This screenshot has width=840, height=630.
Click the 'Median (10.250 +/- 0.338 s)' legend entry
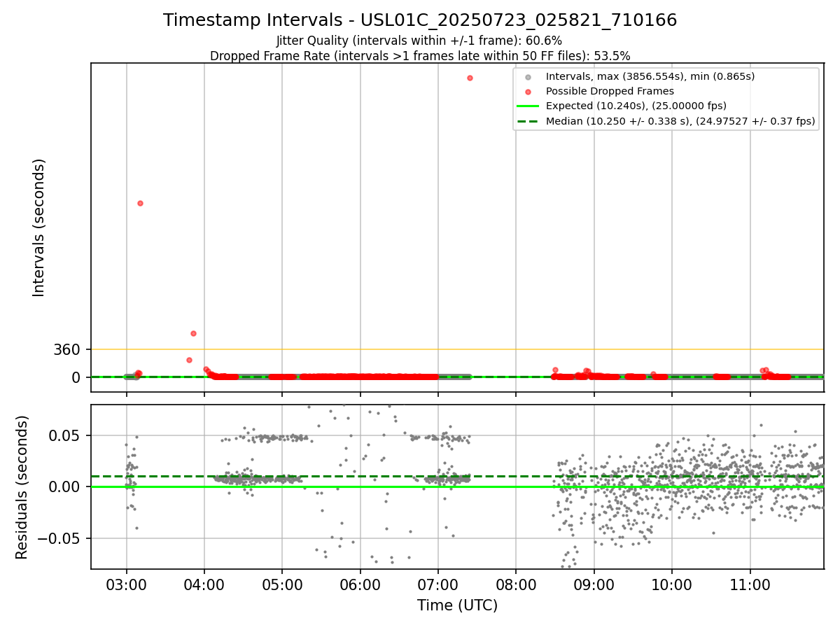coord(680,121)
